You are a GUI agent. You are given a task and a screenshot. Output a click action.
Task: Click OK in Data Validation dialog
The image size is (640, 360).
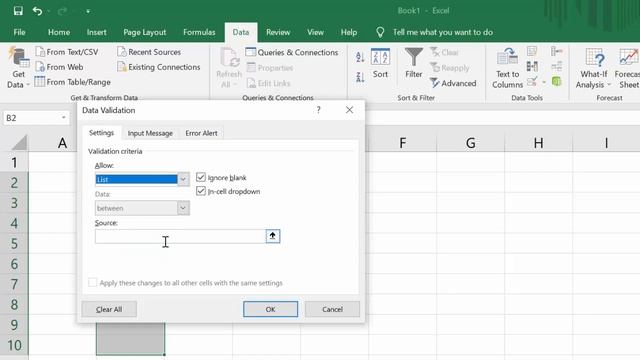(x=270, y=309)
